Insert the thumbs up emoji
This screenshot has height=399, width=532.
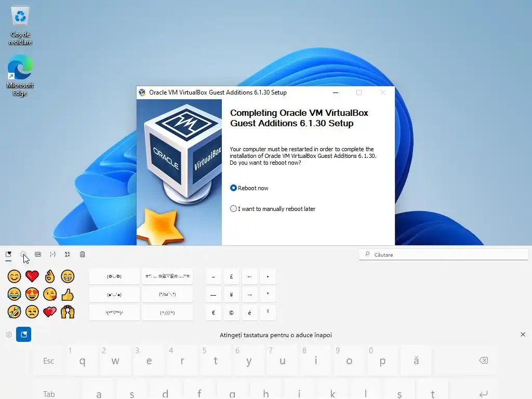68,294
